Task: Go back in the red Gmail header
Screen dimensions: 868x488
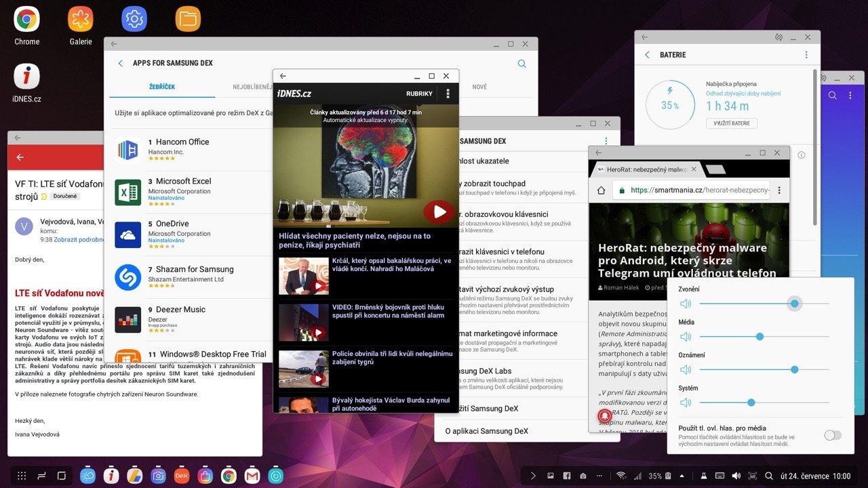Action: click(x=20, y=157)
